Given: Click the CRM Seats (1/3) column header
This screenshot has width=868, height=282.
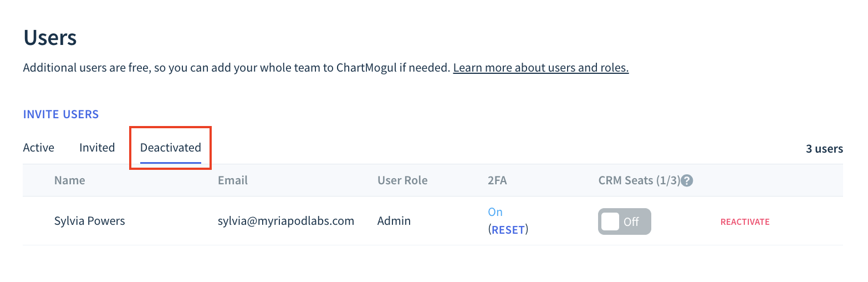Looking at the screenshot, I should [639, 180].
